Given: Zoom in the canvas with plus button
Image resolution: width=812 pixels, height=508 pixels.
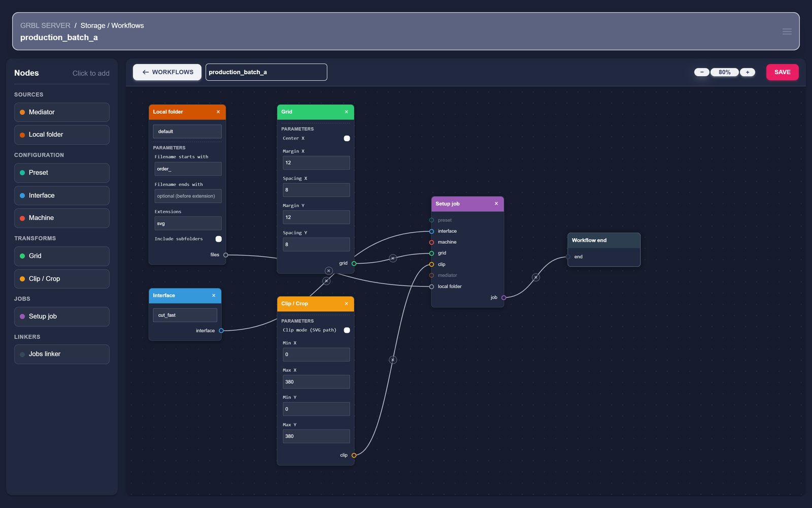Looking at the screenshot, I should [x=748, y=72].
